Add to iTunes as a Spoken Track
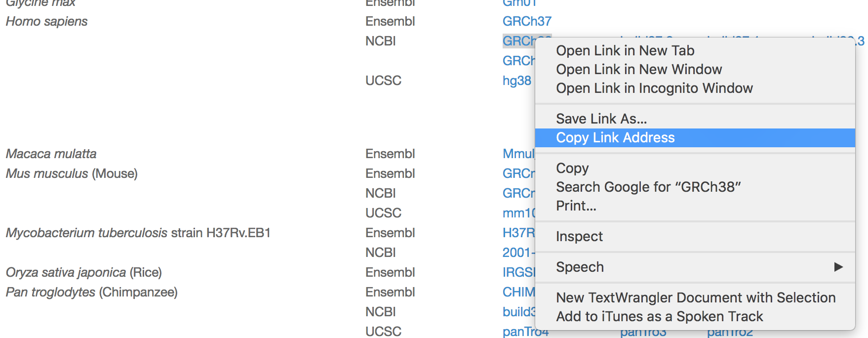 coord(659,316)
